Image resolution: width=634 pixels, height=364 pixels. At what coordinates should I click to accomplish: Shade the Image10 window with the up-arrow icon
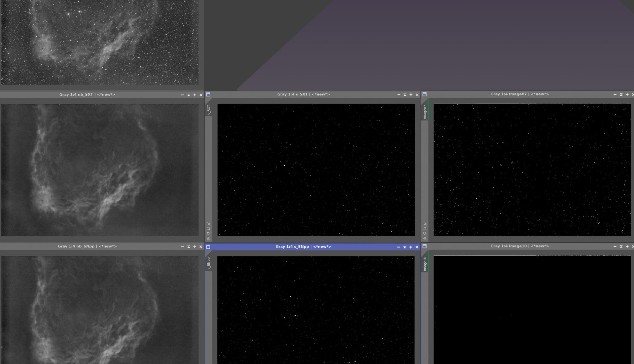coord(621,247)
